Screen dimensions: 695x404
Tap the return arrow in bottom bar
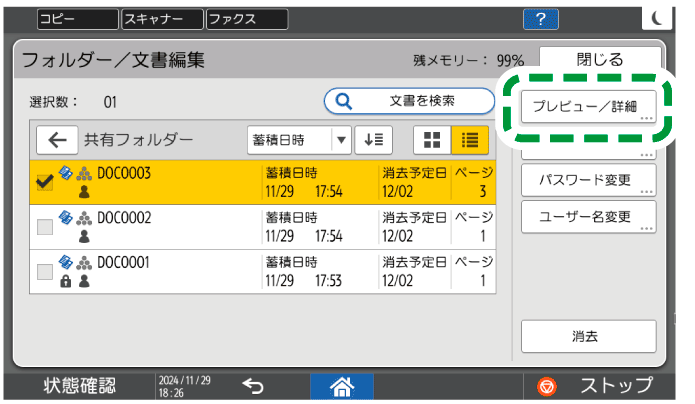pos(253,386)
